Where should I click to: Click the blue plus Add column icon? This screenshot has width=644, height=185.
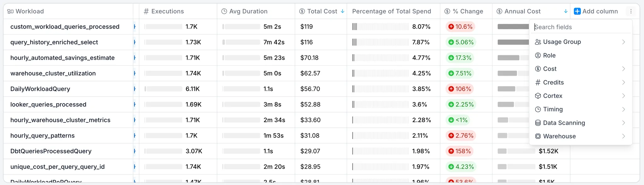point(577,11)
